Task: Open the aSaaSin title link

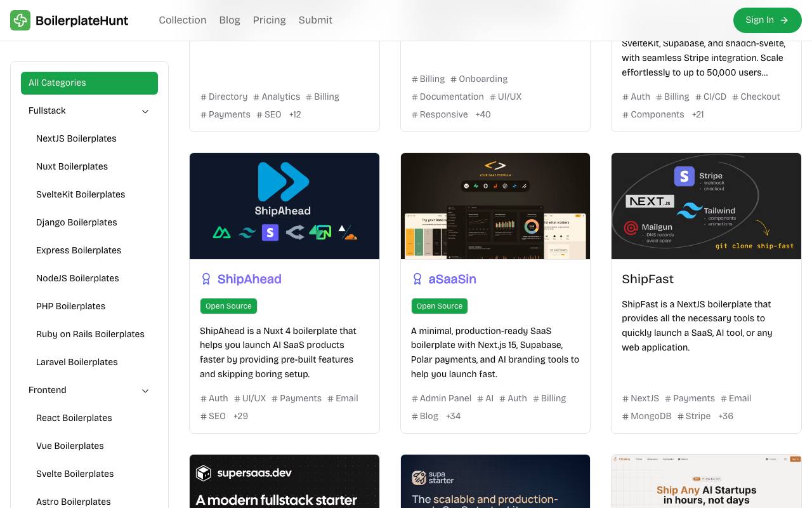Action: [x=452, y=279]
